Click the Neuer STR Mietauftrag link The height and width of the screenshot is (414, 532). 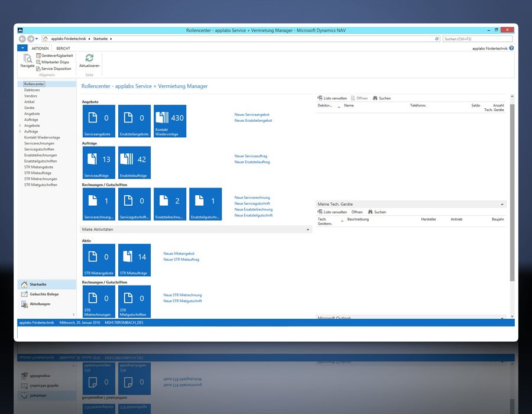point(181,260)
